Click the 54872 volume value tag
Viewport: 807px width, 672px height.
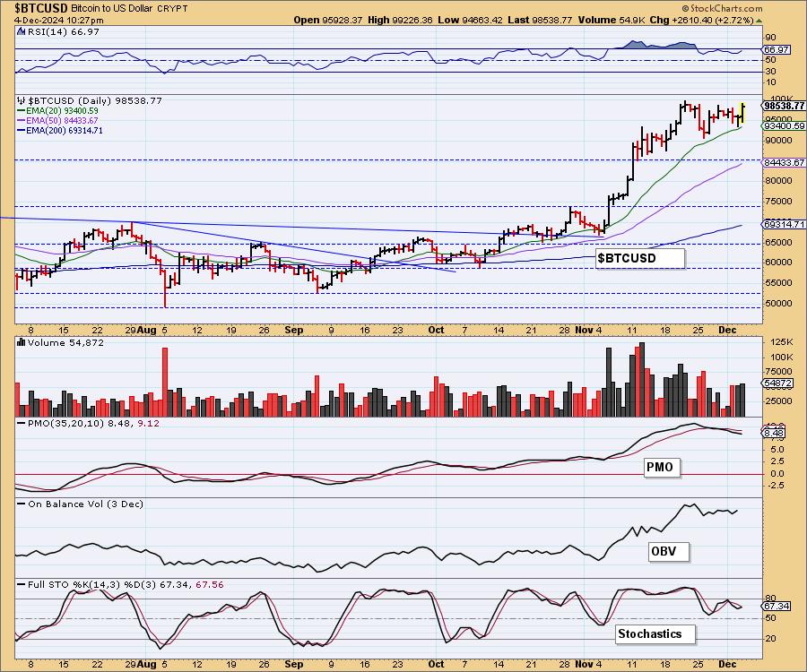(x=777, y=383)
